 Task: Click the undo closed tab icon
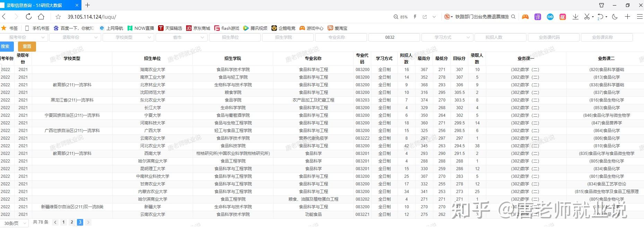[x=601, y=17]
